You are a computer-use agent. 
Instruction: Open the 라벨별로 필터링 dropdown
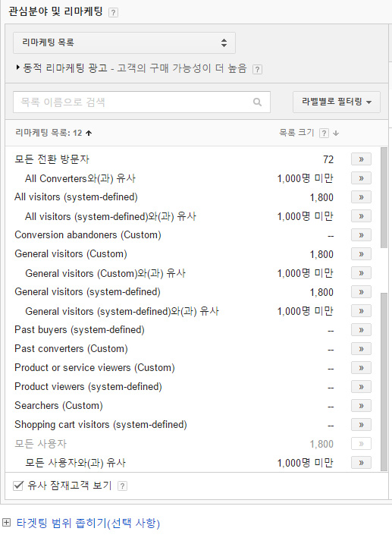(x=336, y=102)
